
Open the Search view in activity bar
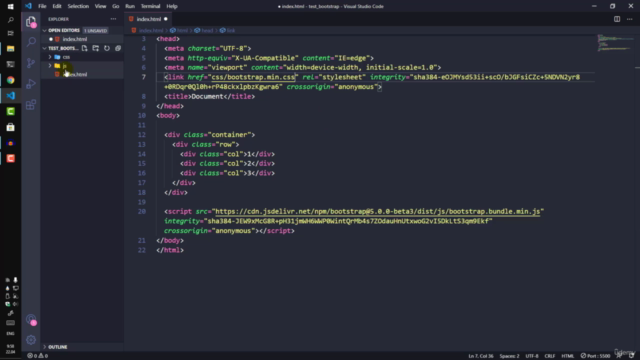(x=31, y=42)
